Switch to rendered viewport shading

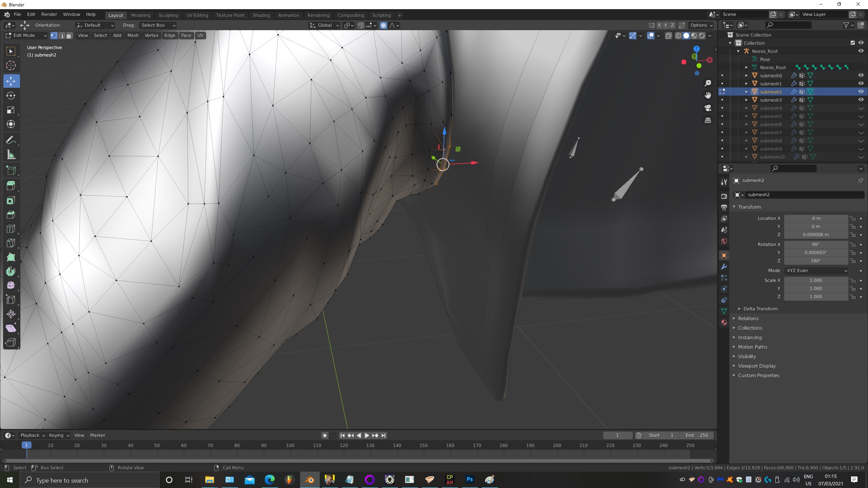702,35
